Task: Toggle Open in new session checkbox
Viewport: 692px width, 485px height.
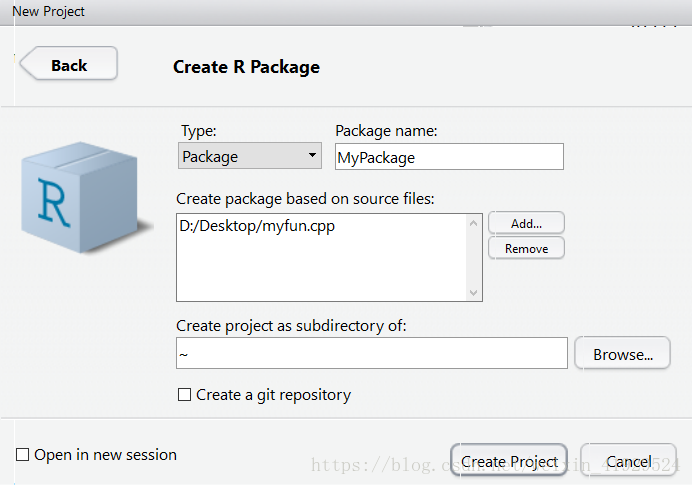Action: (23, 455)
